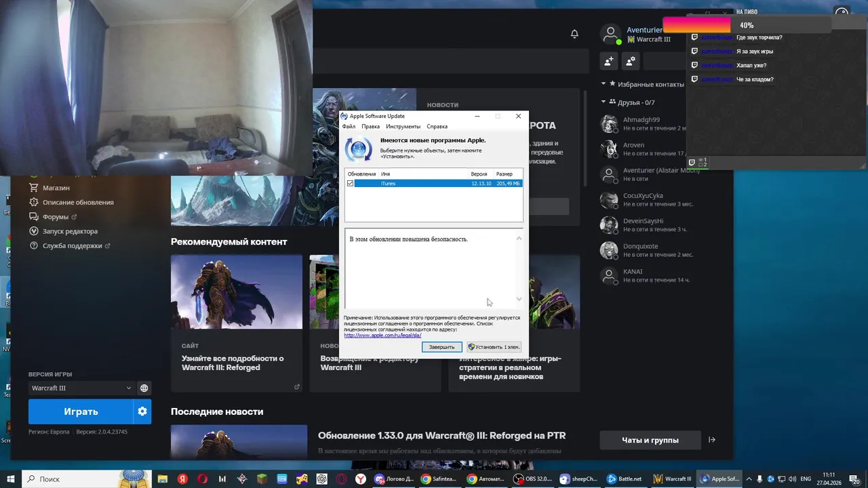
Task: Click the add friend icon
Action: pos(608,61)
